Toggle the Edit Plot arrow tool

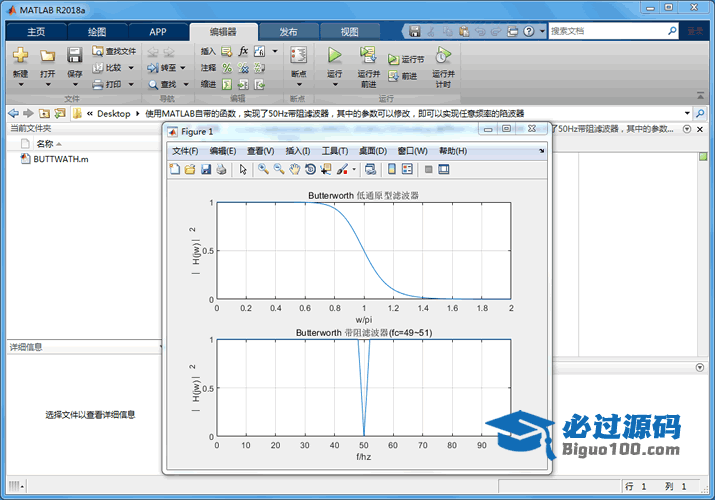243,169
